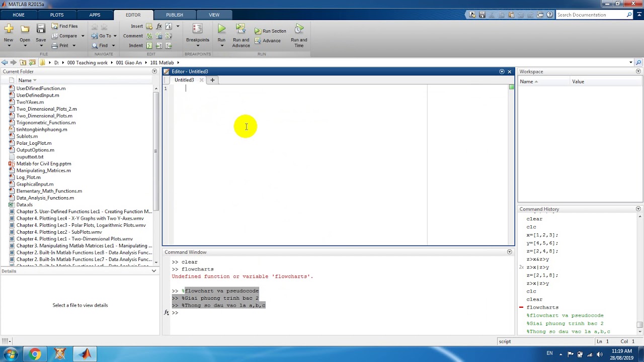Add new editor tab with plus
644x362 pixels.
coord(212,80)
